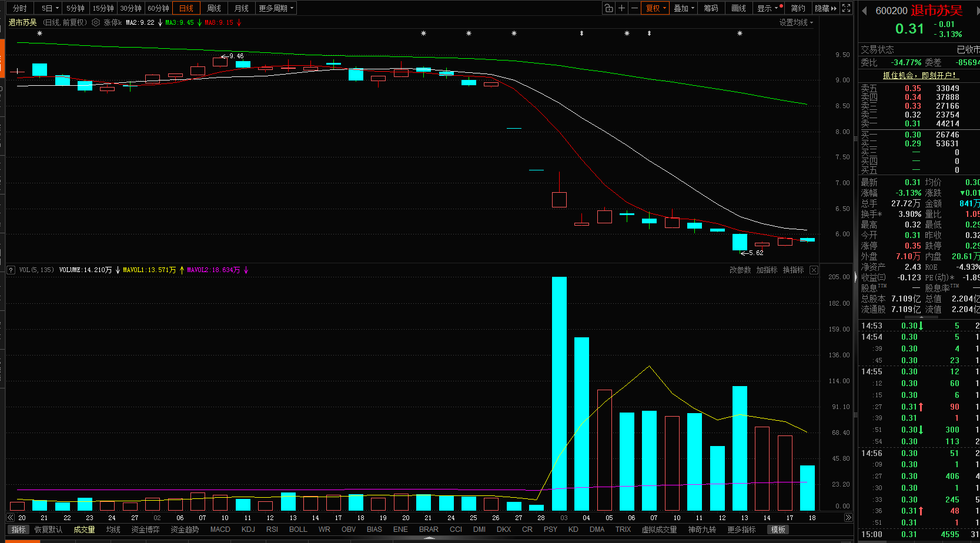Open 更多指标 for more indicators
This screenshot has width=980, height=543.
pyautogui.click(x=741, y=529)
